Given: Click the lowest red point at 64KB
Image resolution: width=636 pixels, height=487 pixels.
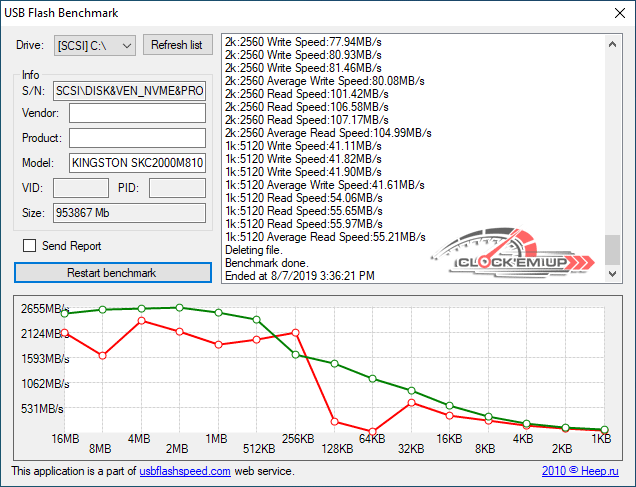Looking at the screenshot, I should tap(372, 431).
